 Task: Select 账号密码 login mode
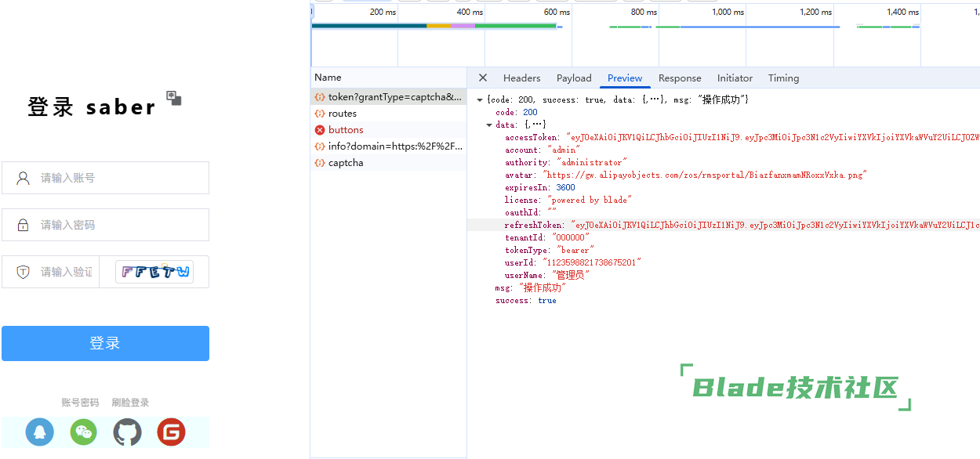(80, 403)
